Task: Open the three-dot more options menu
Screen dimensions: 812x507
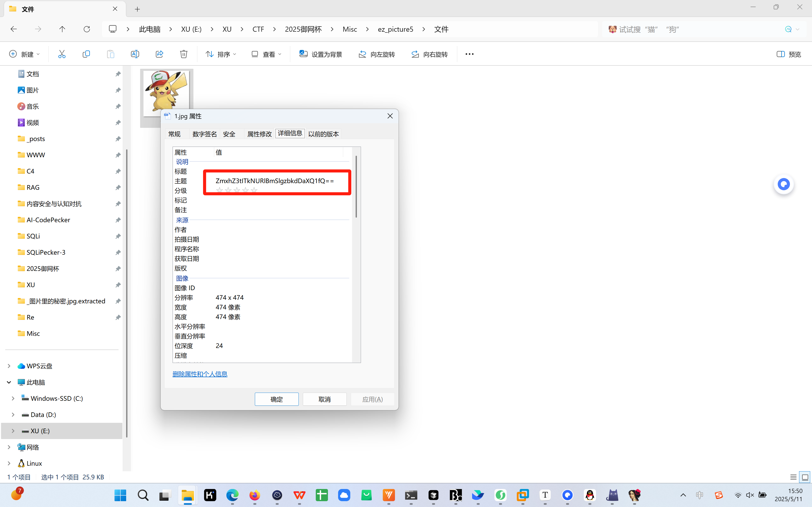Action: tap(469, 54)
